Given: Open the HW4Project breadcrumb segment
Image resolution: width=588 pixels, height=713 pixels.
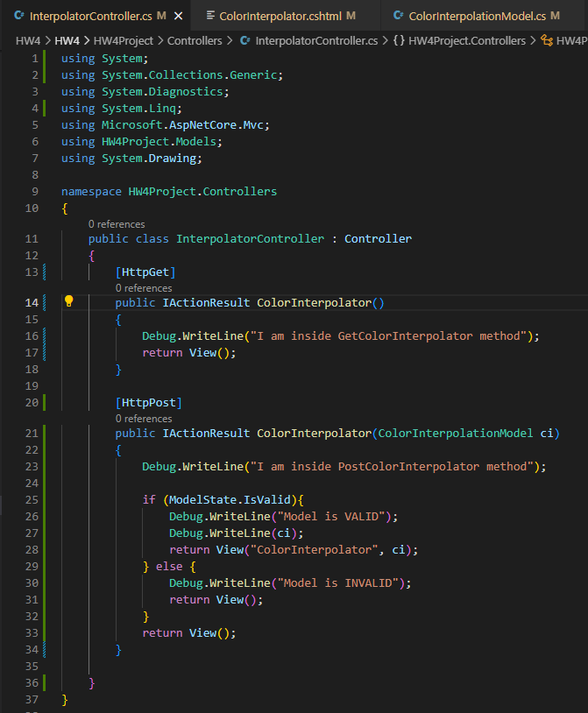Looking at the screenshot, I should point(124,41).
